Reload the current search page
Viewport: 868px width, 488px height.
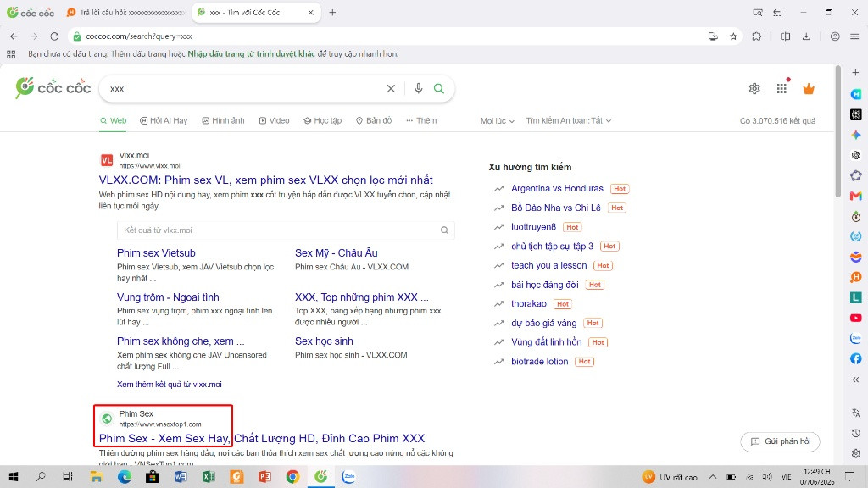click(54, 36)
